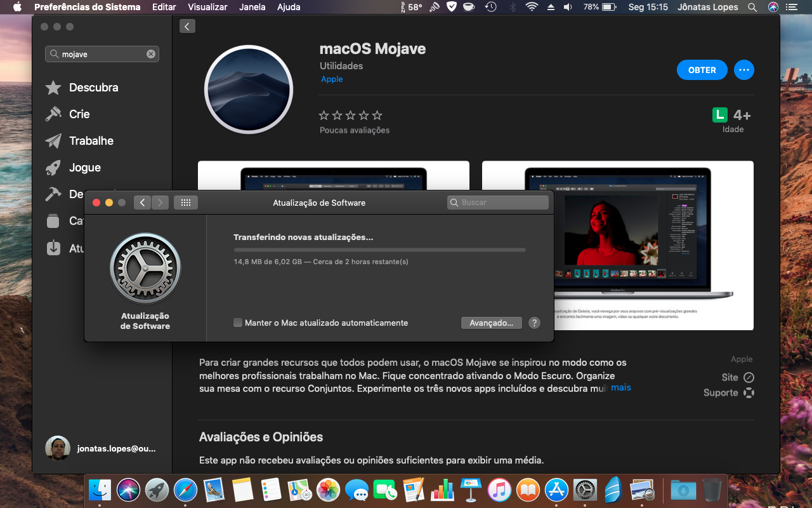Clear the mojave search field

[151, 54]
